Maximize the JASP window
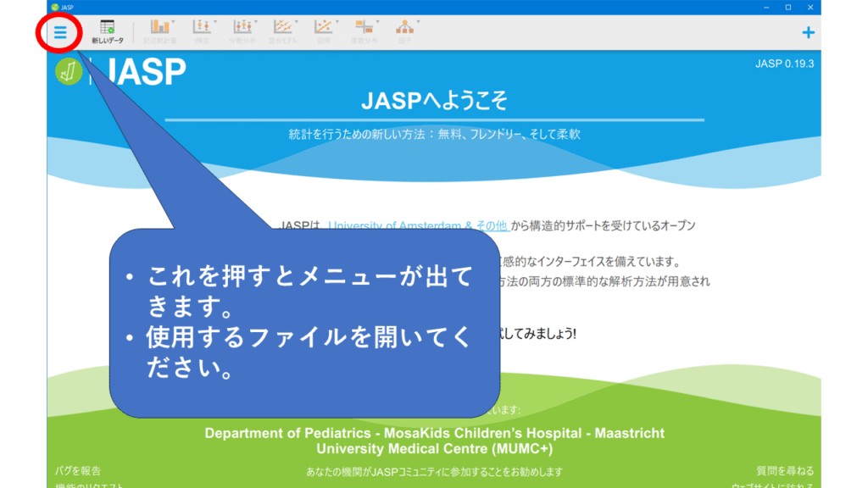Viewport: 868px width, 488px height. coord(788,7)
